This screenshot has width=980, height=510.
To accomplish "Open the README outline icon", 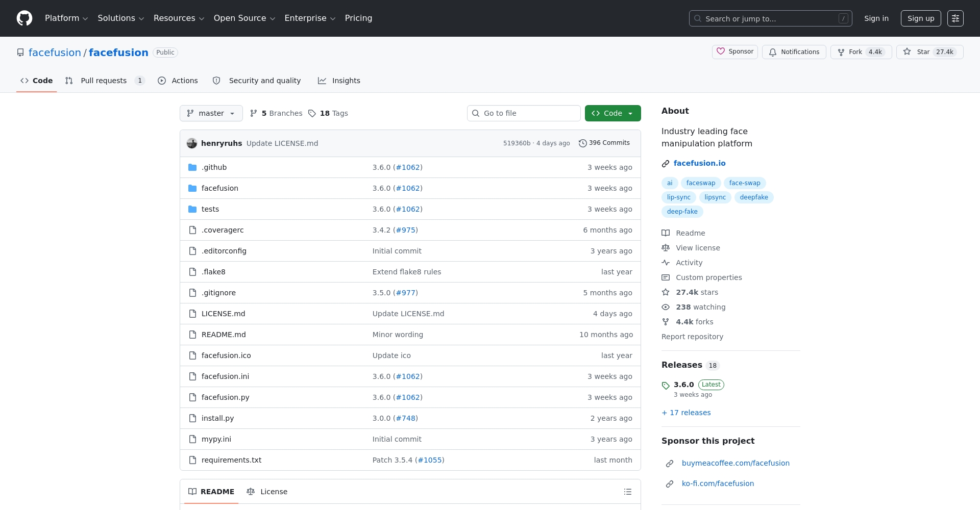I will pos(627,492).
